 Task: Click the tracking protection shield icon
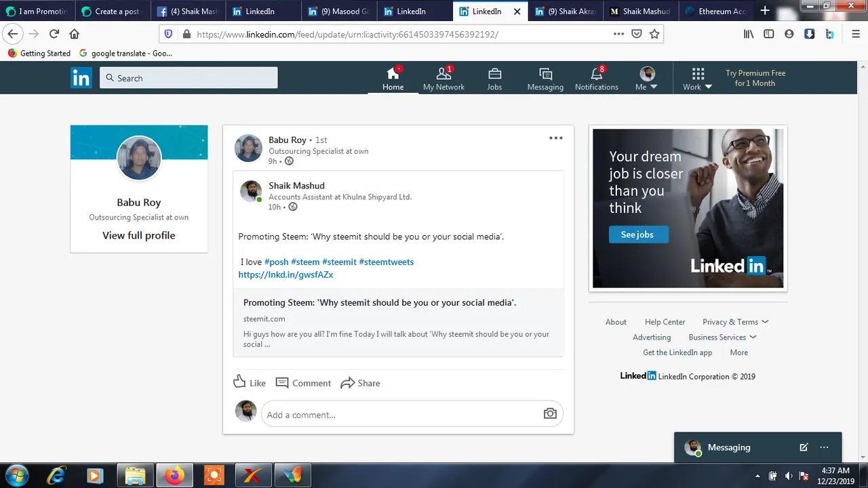pos(168,34)
